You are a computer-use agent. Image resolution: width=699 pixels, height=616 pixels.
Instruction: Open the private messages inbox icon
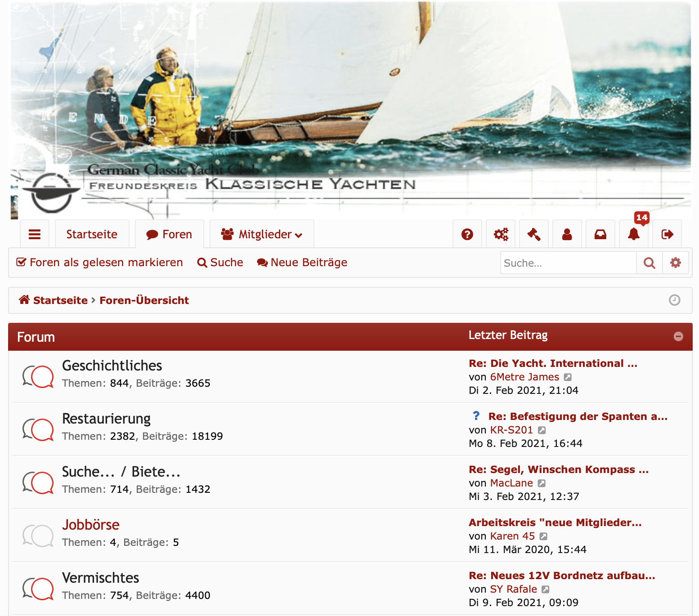tap(600, 234)
